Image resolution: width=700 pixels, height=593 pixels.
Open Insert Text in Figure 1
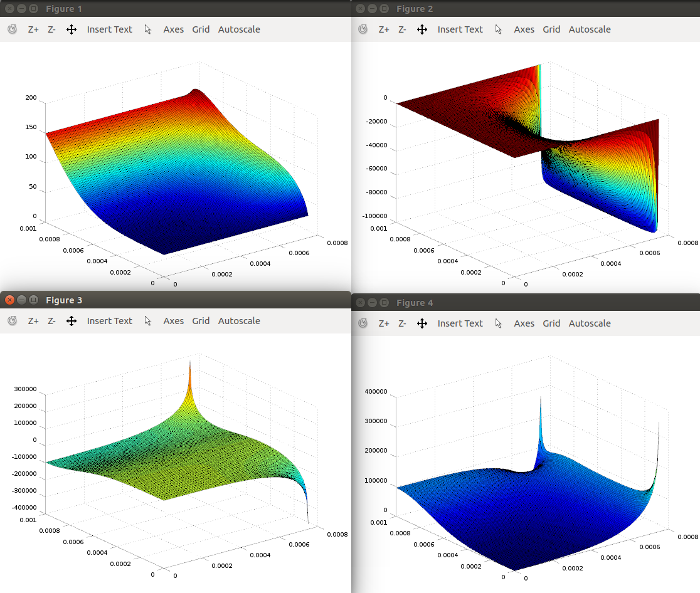point(110,29)
